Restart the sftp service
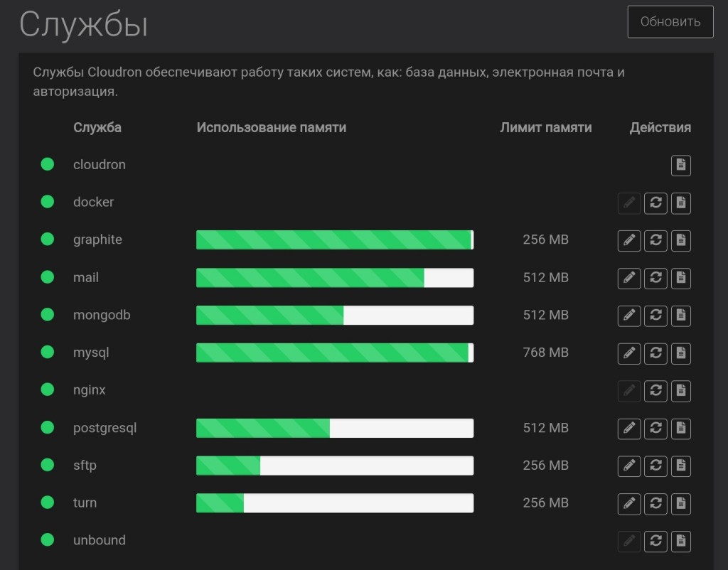Image resolution: width=728 pixels, height=570 pixels. click(x=655, y=466)
